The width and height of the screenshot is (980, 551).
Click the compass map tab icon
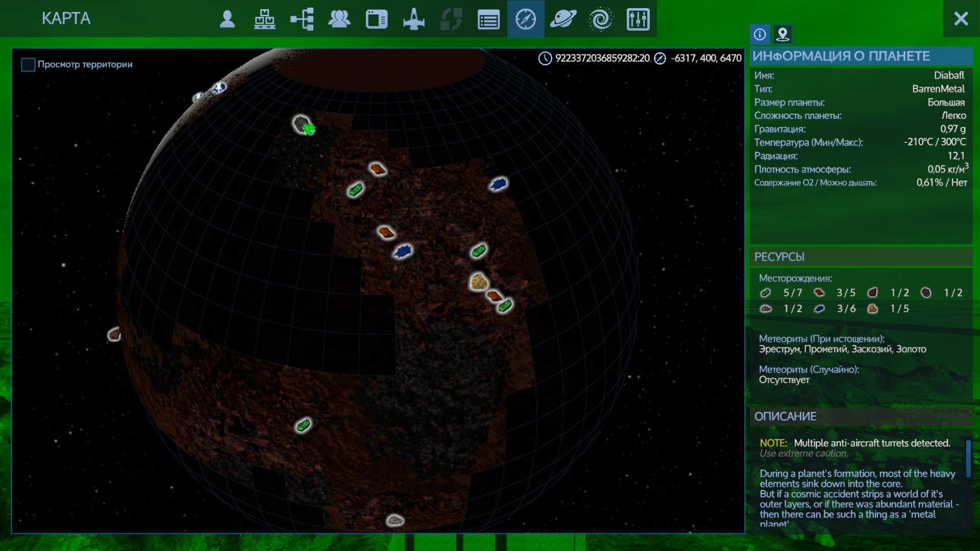[526, 19]
